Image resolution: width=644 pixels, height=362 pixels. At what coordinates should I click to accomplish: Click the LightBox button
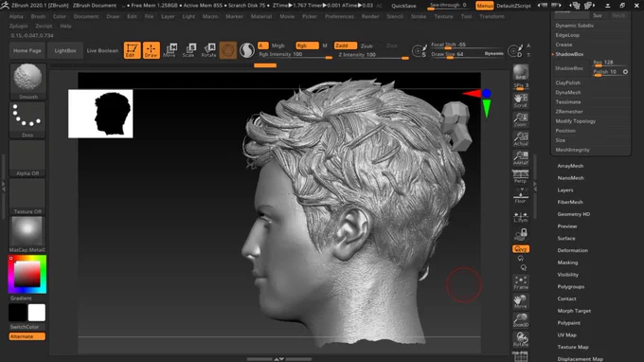pyautogui.click(x=65, y=50)
